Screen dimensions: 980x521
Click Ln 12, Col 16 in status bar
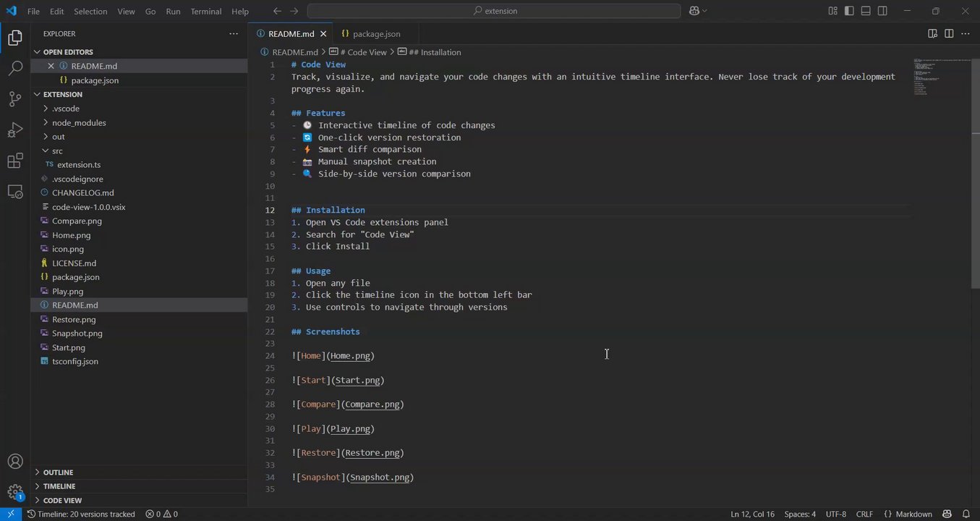(x=752, y=514)
